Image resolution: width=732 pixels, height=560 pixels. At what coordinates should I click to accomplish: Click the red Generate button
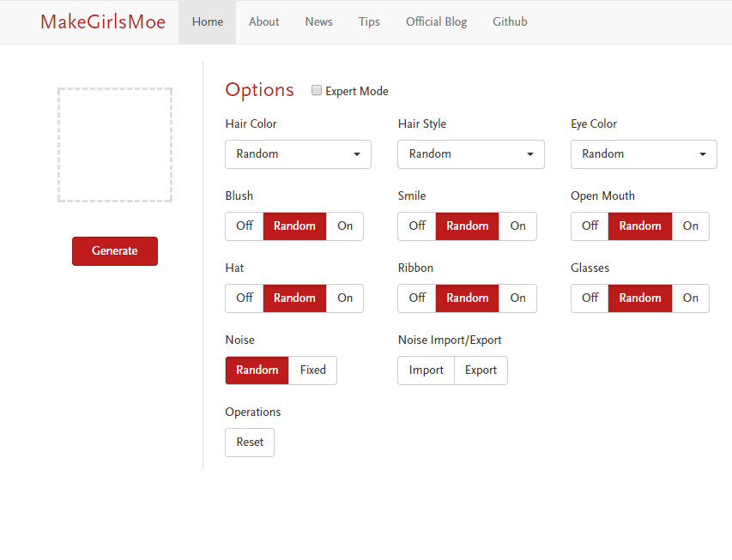point(115,251)
